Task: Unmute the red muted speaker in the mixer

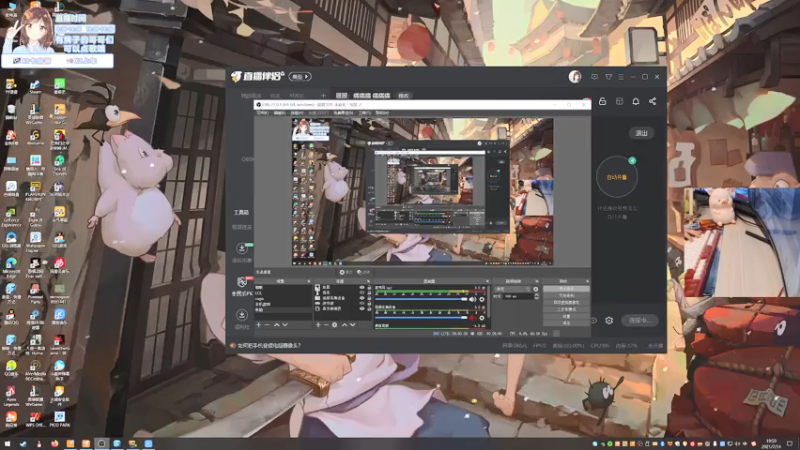Action: (x=472, y=318)
